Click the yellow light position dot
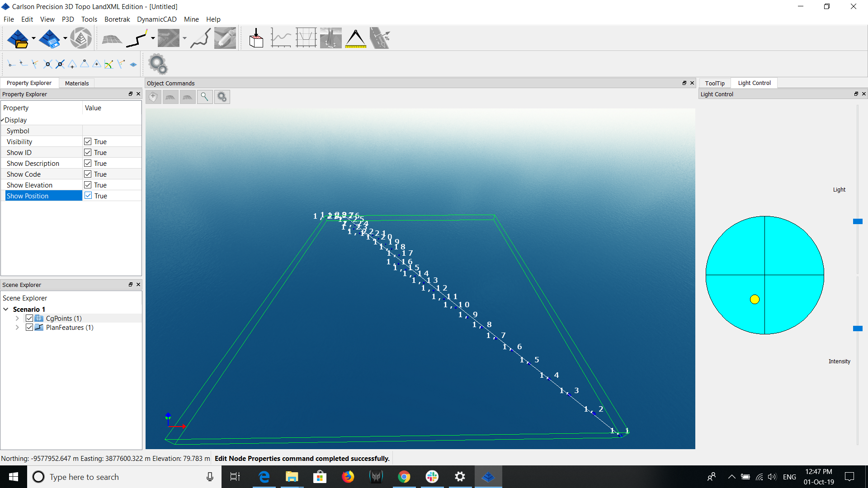Image resolution: width=868 pixels, height=488 pixels. (755, 299)
